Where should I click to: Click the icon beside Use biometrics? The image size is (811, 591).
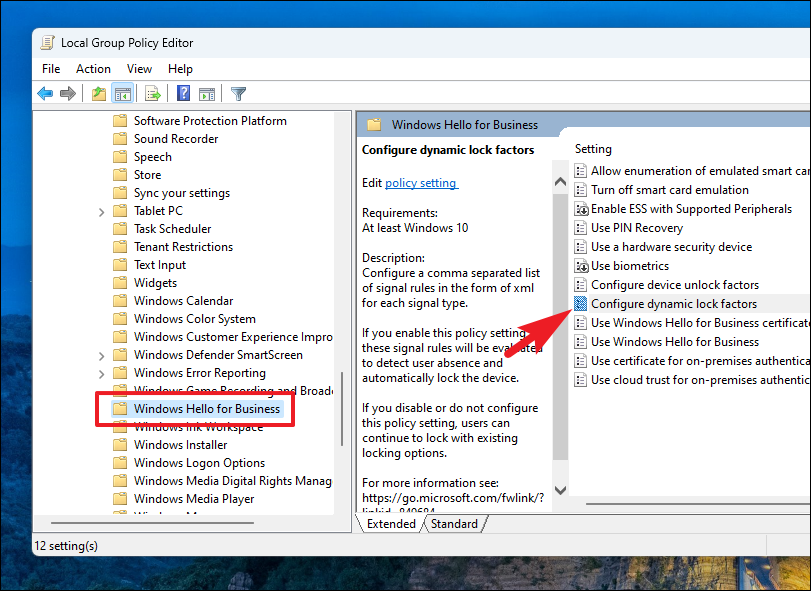point(581,266)
